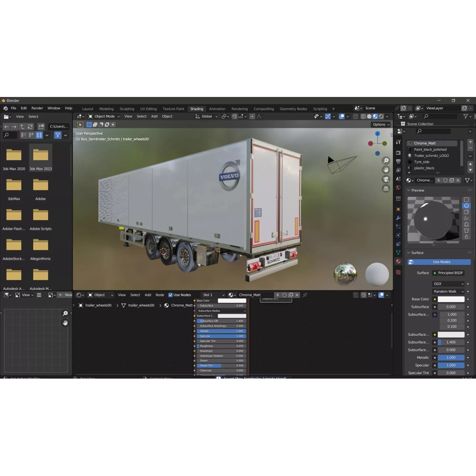Open viewport Options dropdown
The height and width of the screenshot is (476, 476).
tap(381, 125)
